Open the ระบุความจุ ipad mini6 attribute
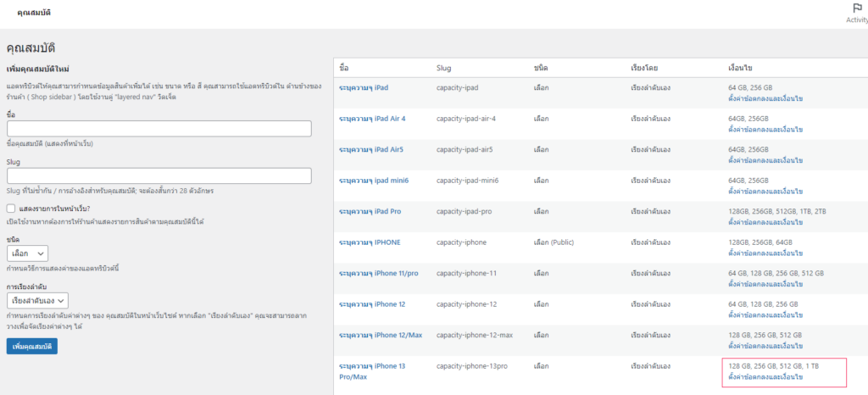Viewport: 868px width, 395px height. coord(373,181)
